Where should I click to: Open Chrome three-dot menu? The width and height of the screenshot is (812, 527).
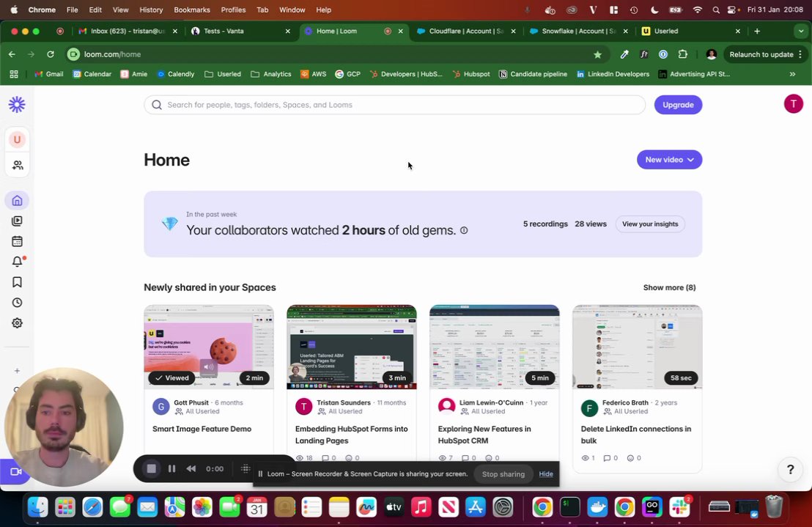click(x=800, y=54)
